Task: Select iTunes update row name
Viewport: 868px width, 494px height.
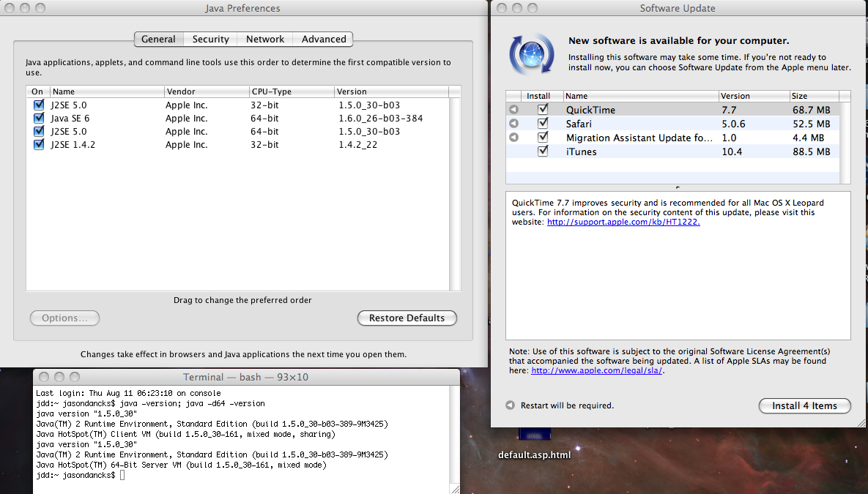Action: coord(582,151)
